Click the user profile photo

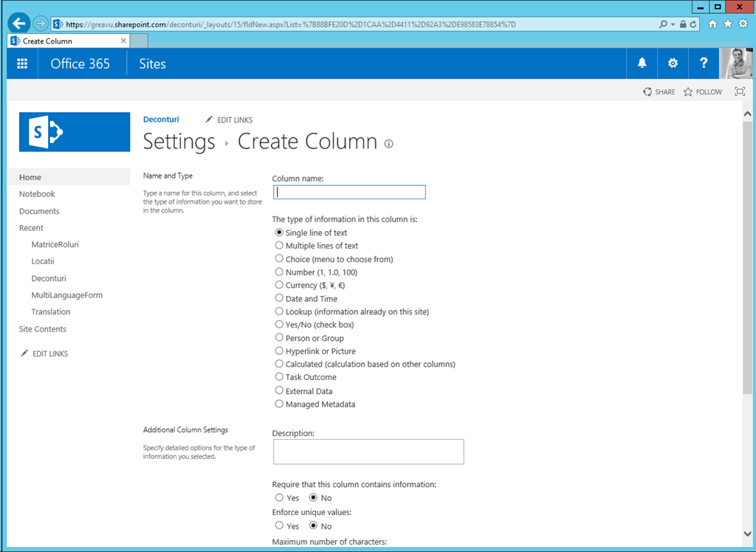coord(736,63)
